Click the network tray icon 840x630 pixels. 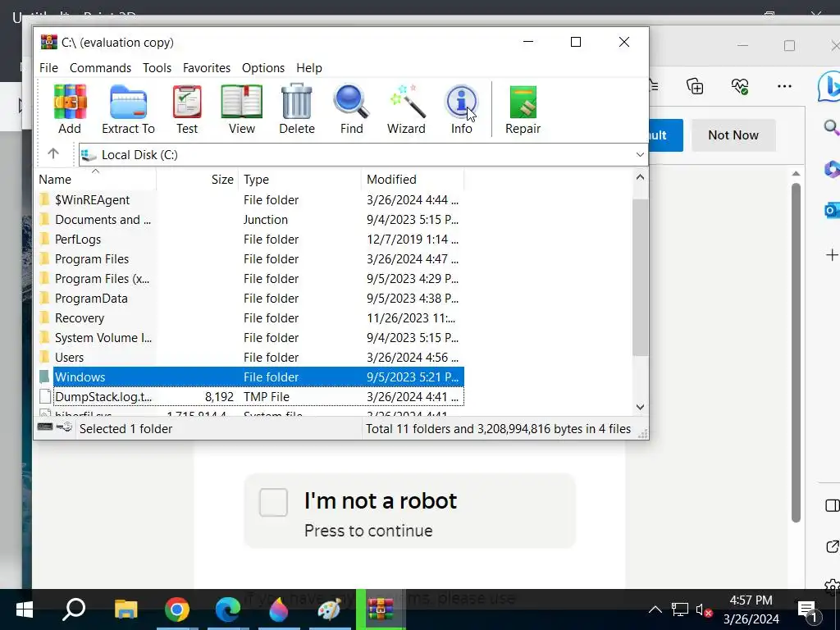point(679,609)
